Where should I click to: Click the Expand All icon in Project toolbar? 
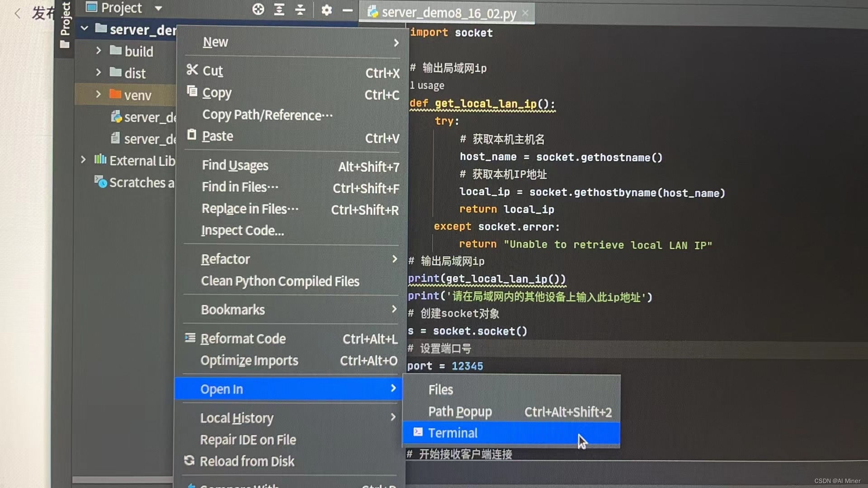coord(279,9)
